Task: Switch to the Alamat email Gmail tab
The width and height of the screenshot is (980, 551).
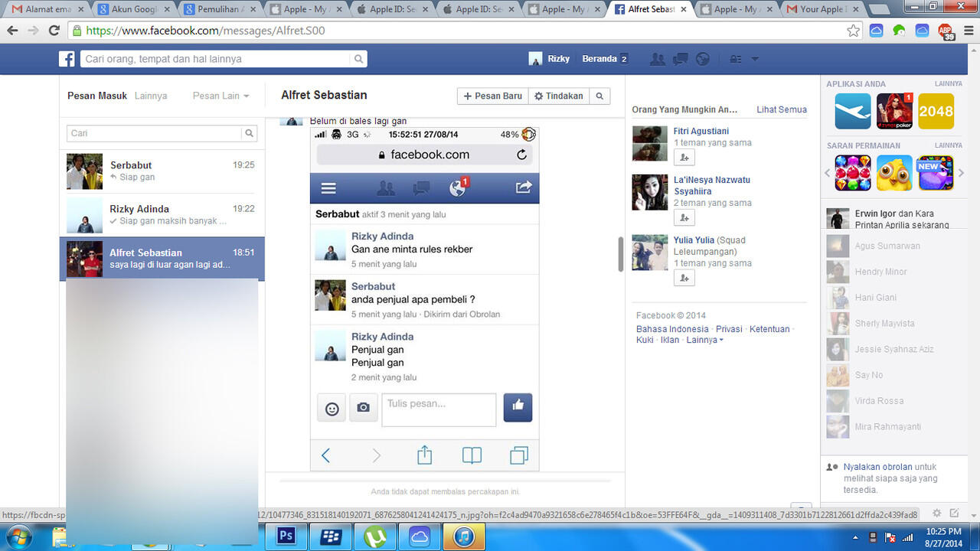Action: pyautogui.click(x=47, y=9)
